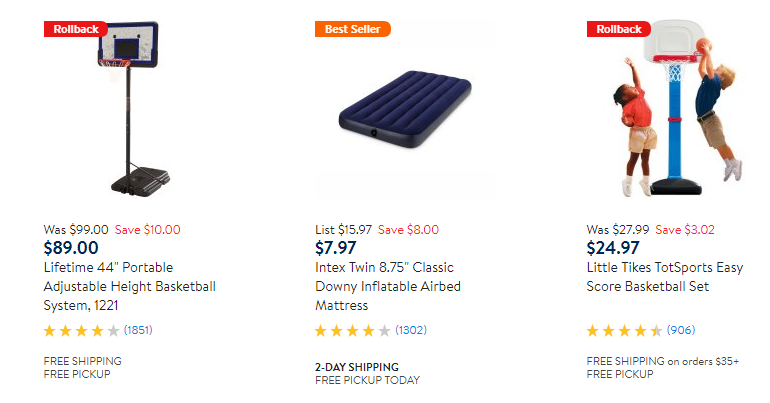
Task: Open Little Tikes TotSports Basketball Set link
Action: (x=663, y=277)
